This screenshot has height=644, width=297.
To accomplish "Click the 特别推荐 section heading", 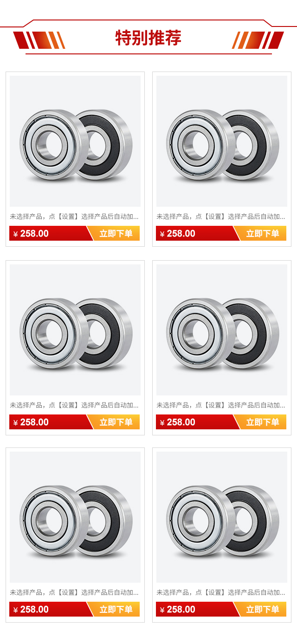I will [148, 38].
